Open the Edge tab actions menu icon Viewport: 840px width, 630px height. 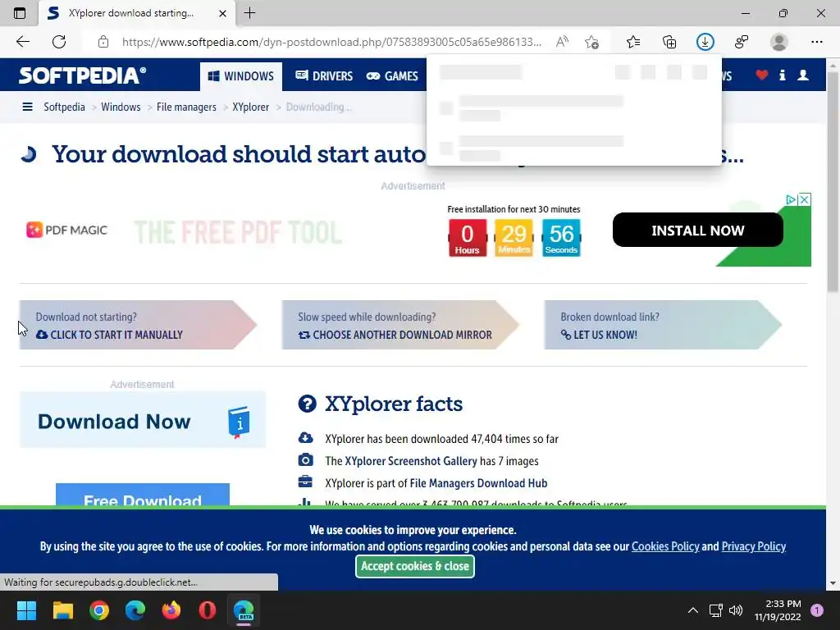point(20,13)
